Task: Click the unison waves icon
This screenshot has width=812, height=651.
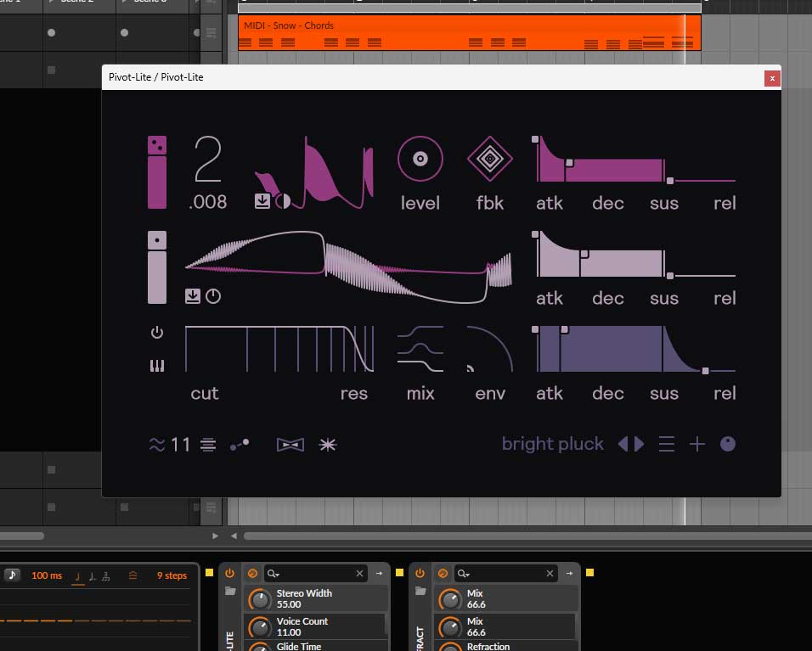Action: [157, 445]
